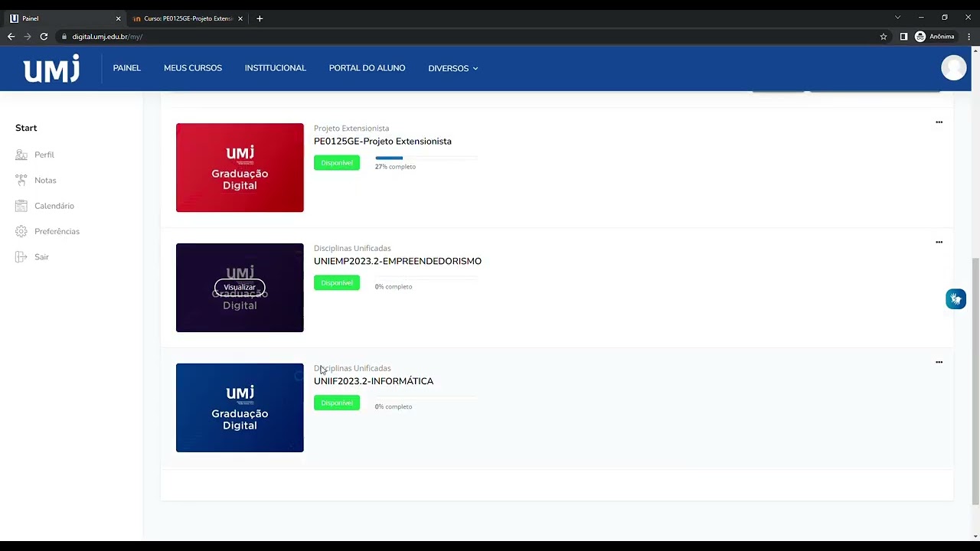The image size is (980, 551).
Task: Click the 0% progress bar of EMPREENDEDORISMO
Action: pyautogui.click(x=426, y=279)
